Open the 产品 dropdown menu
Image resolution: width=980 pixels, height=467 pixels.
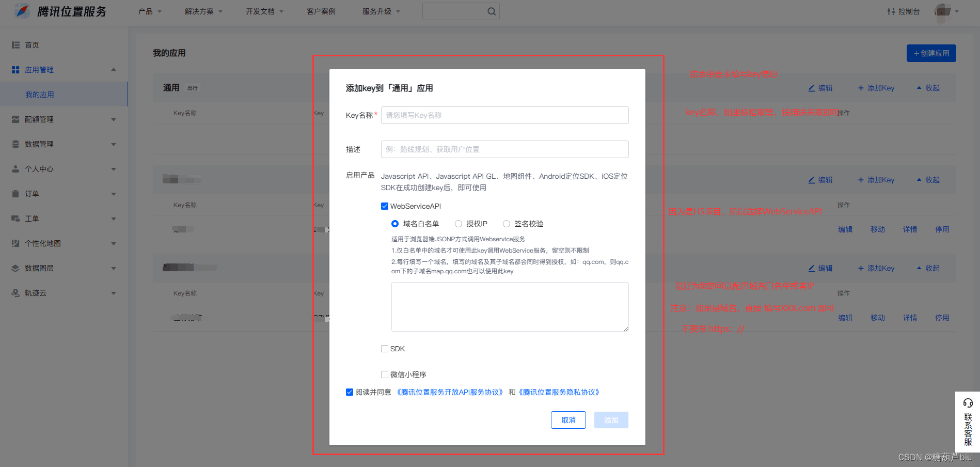(150, 11)
